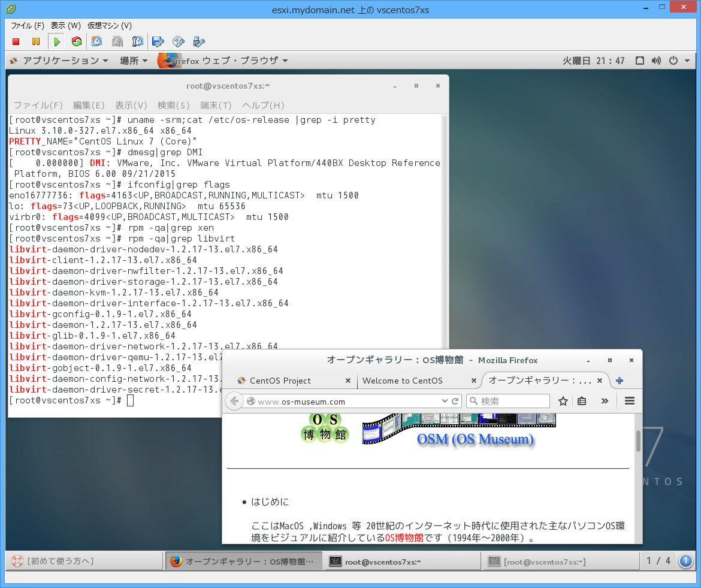Open the USB device connection icon
The height and width of the screenshot is (588, 701).
tap(198, 41)
